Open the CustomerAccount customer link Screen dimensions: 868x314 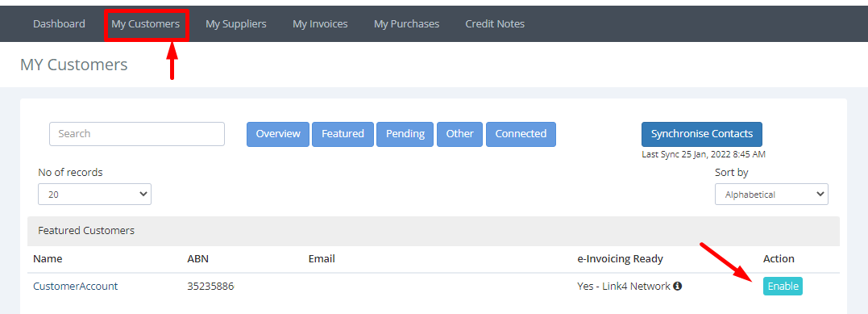point(75,287)
